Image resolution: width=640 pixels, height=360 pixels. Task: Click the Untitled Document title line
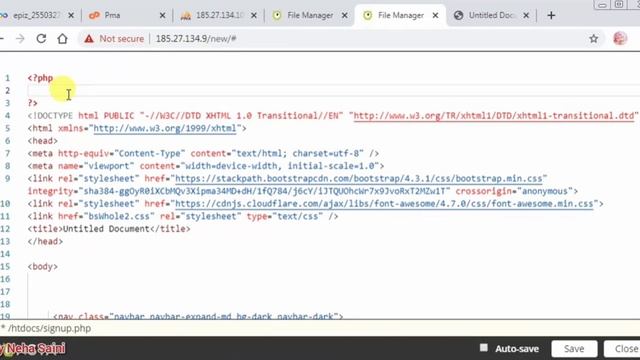[109, 229]
